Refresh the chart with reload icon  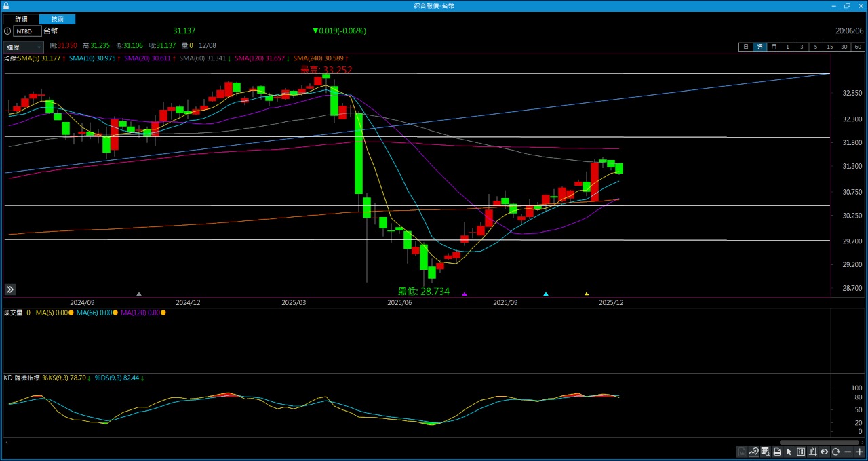click(x=836, y=452)
